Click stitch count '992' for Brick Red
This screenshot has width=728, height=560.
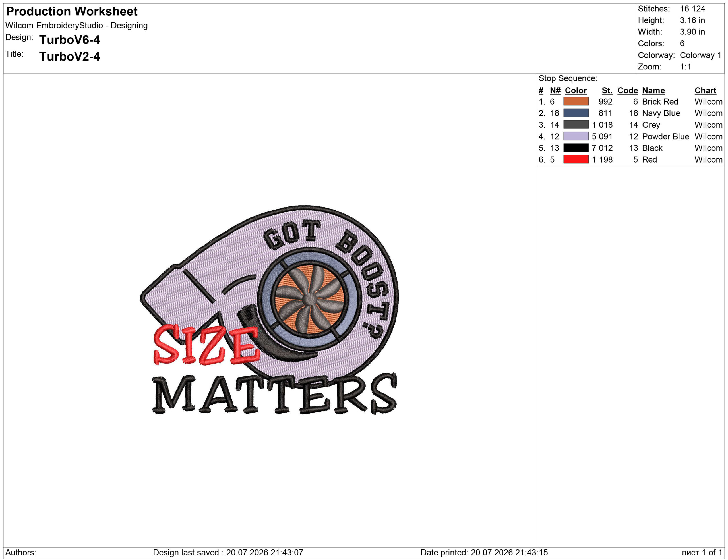pos(605,101)
